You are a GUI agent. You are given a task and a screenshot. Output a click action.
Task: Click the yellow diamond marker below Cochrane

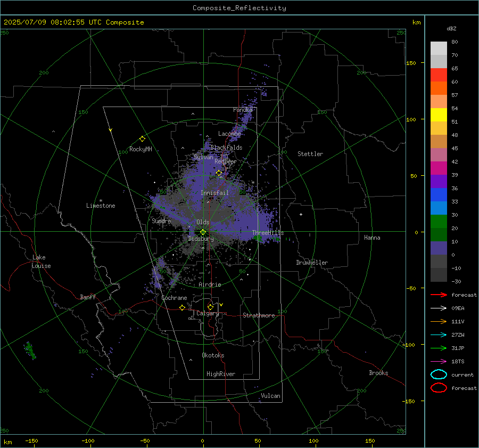182,307
